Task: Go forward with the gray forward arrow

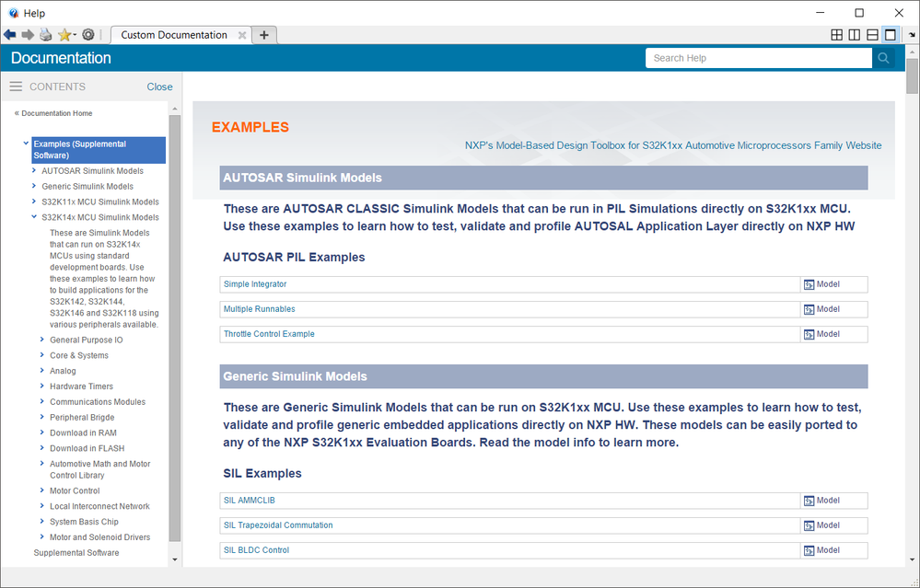Action: [x=28, y=35]
